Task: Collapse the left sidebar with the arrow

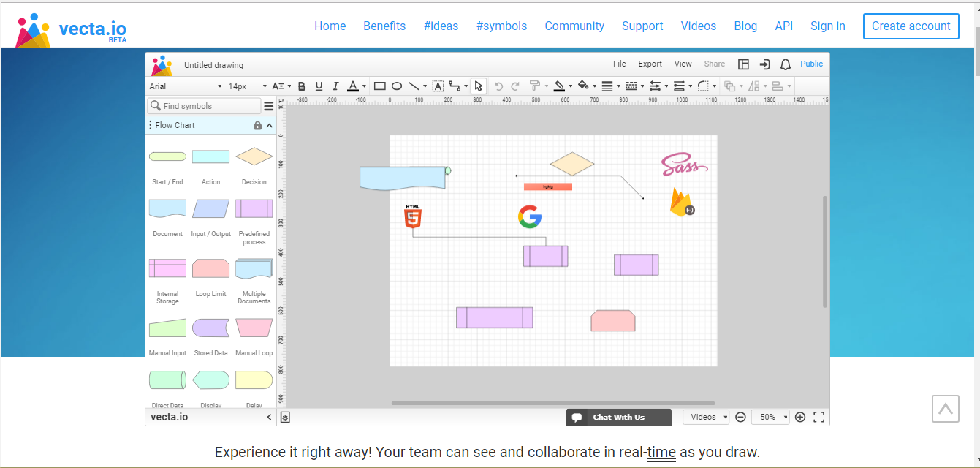Action: click(269, 418)
